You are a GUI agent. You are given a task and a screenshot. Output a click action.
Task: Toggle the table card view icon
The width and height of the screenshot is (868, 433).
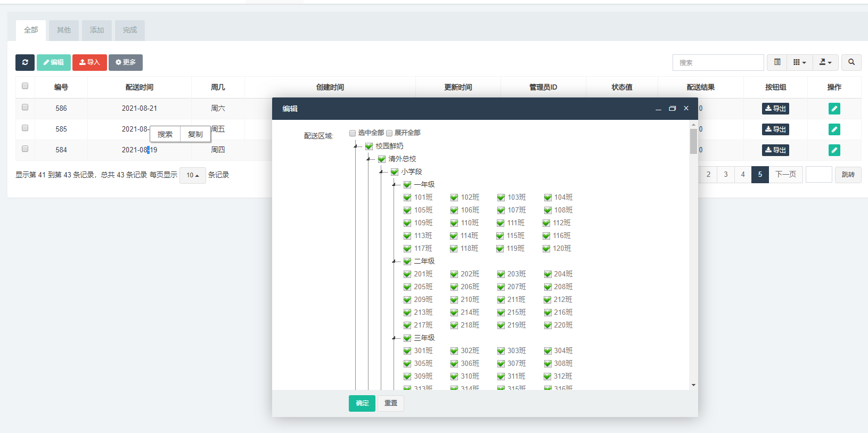777,62
